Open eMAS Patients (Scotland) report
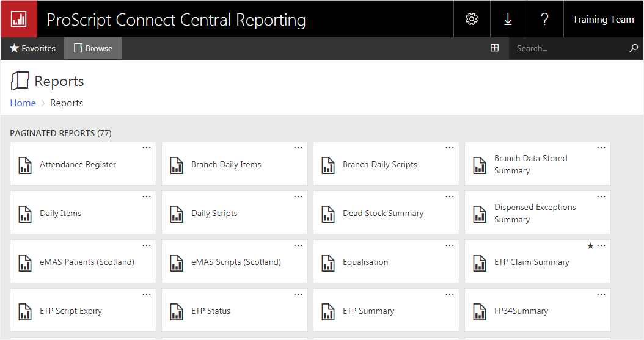 click(x=83, y=261)
